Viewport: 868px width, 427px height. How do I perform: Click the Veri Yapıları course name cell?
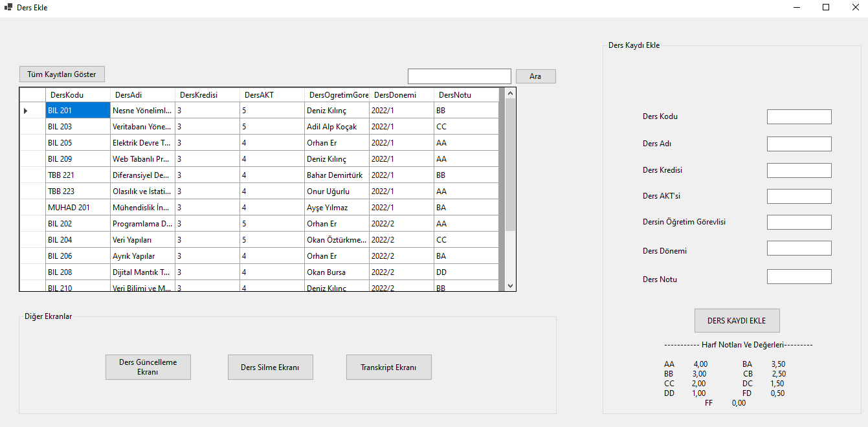coord(142,240)
